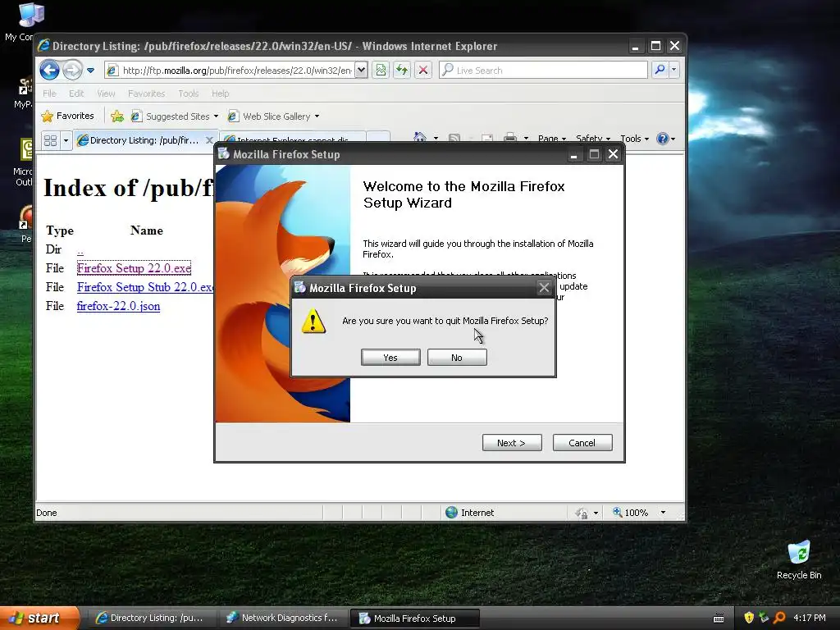Click the system clock showing 4:17 PM
840x630 pixels.
(x=810, y=618)
